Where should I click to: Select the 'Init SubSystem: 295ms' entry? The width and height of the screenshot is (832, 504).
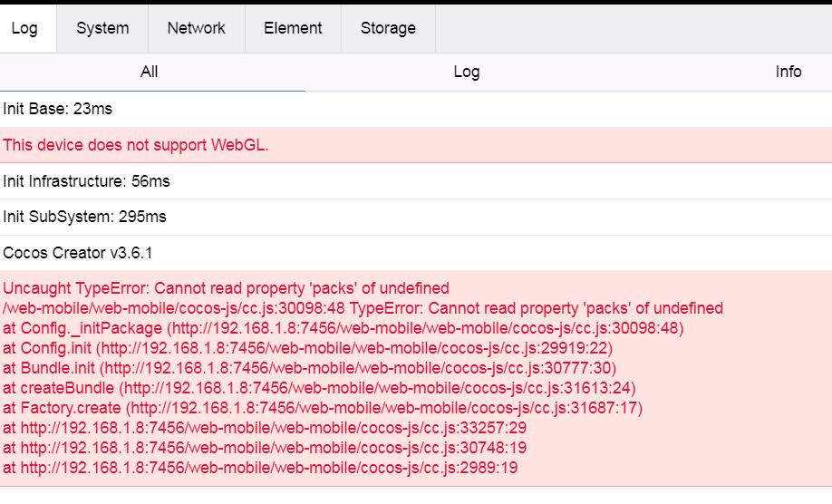(x=84, y=217)
